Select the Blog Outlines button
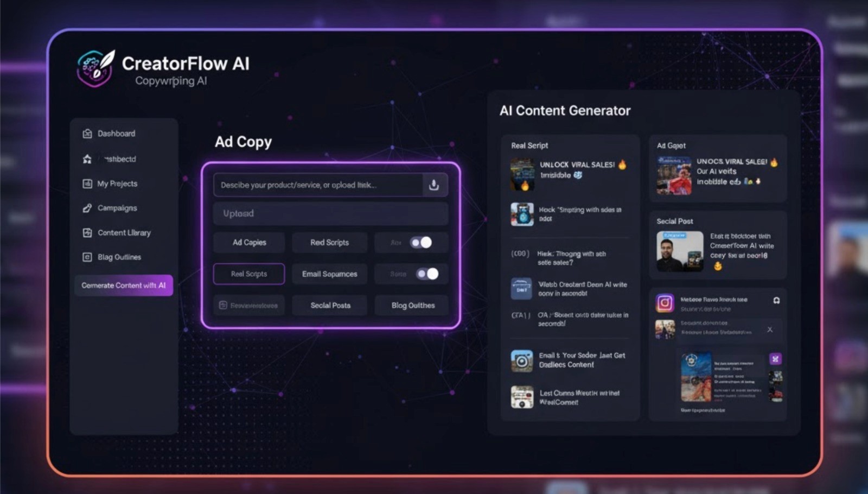This screenshot has width=868, height=494. (413, 305)
